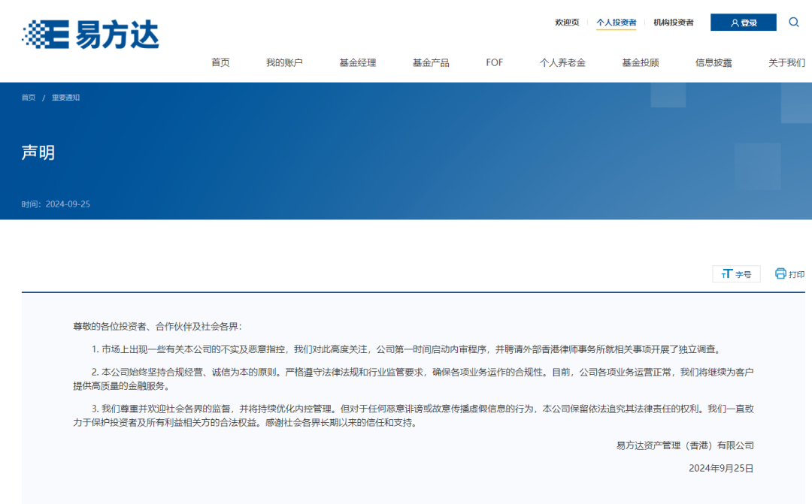Click the greeting line 尊敬的各位投资者
The image size is (812, 504).
(157, 327)
